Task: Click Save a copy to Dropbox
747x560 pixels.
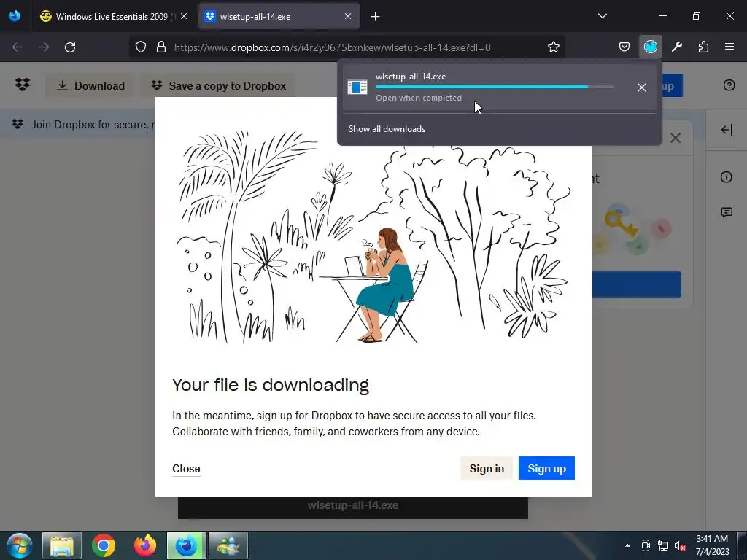Action: tap(218, 86)
